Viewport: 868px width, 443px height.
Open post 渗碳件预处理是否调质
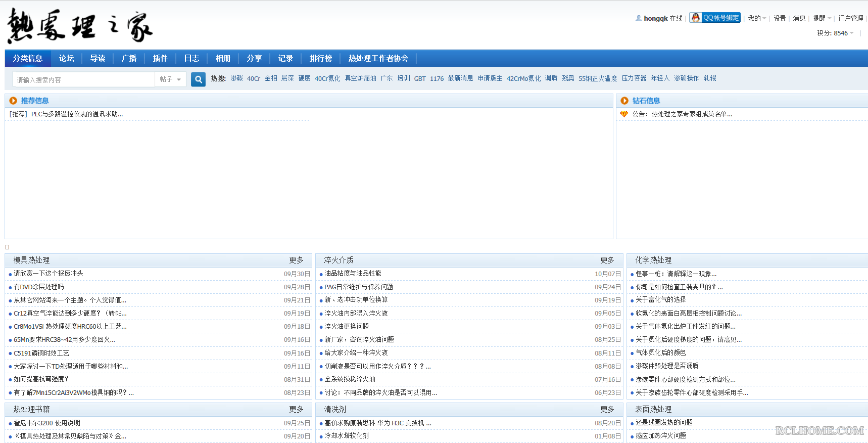point(667,366)
